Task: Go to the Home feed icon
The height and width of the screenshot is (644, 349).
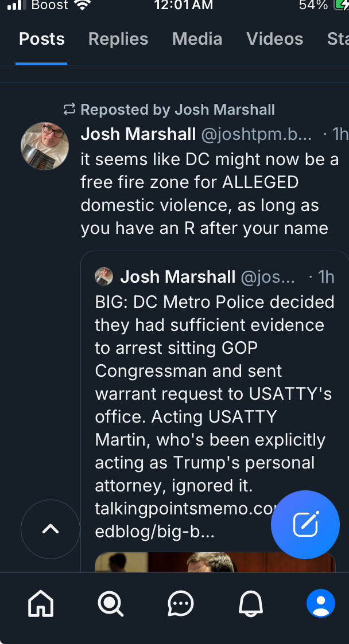Action: (41, 603)
